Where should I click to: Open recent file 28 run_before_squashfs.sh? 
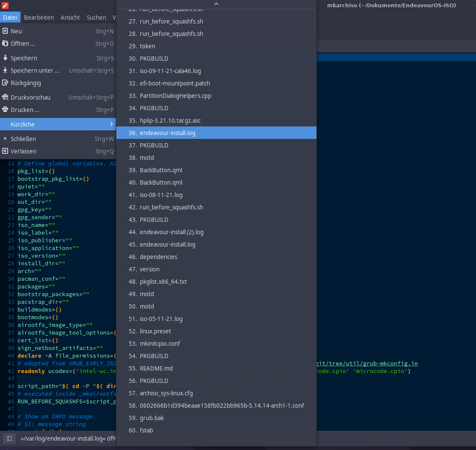coord(216,34)
